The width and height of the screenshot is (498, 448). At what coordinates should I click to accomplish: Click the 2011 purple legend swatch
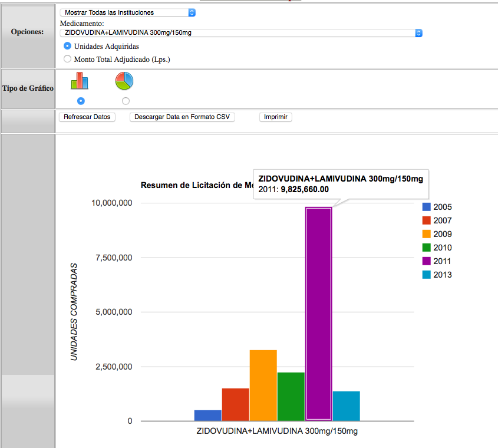tap(426, 261)
